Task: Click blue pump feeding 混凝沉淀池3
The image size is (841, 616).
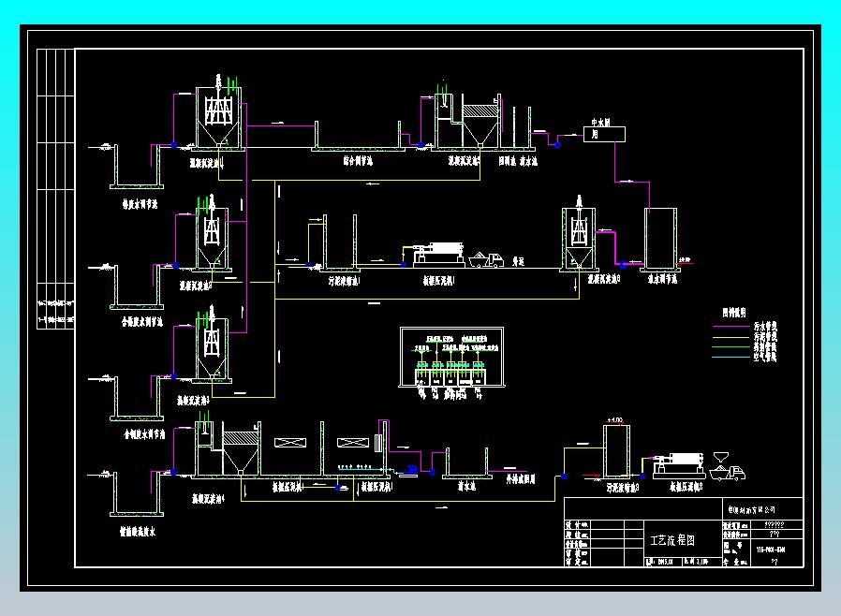Action: [x=174, y=376]
